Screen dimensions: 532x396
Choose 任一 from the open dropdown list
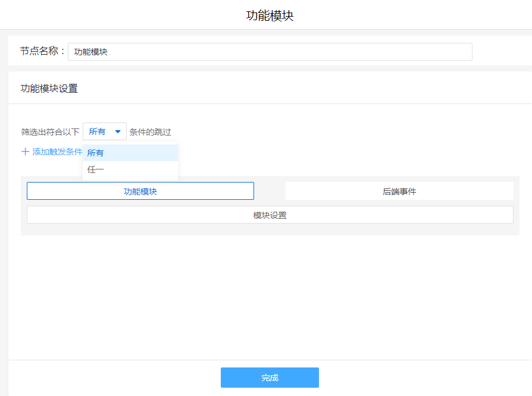point(130,169)
